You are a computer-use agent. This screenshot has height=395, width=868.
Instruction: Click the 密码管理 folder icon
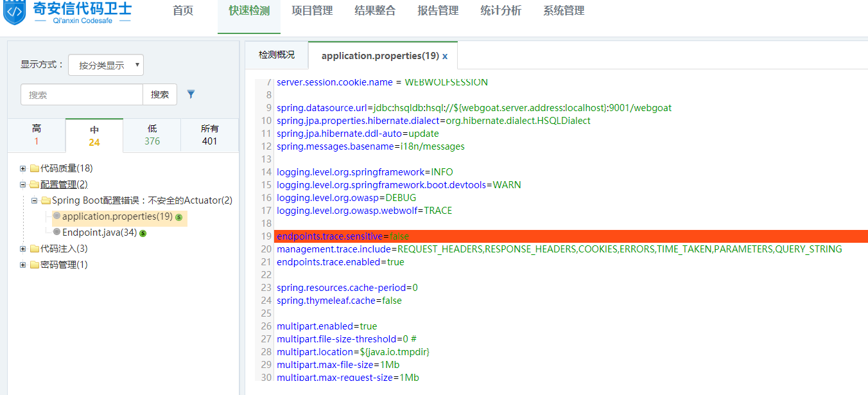pyautogui.click(x=34, y=265)
